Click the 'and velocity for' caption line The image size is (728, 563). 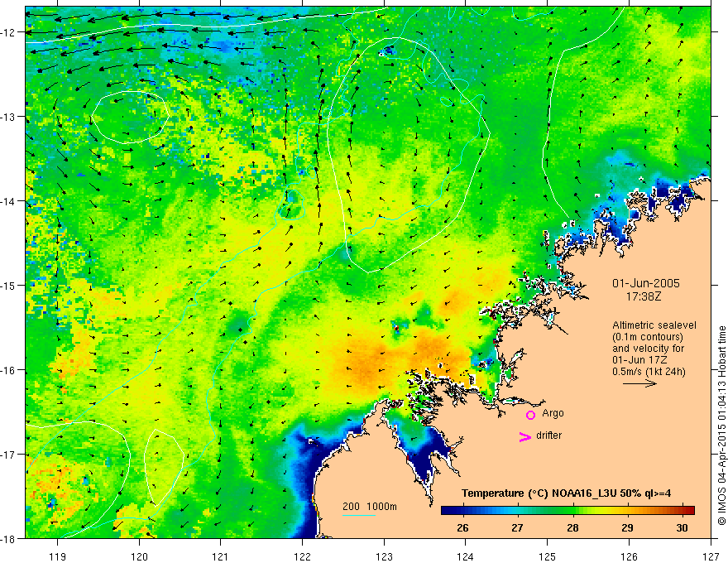point(648,349)
